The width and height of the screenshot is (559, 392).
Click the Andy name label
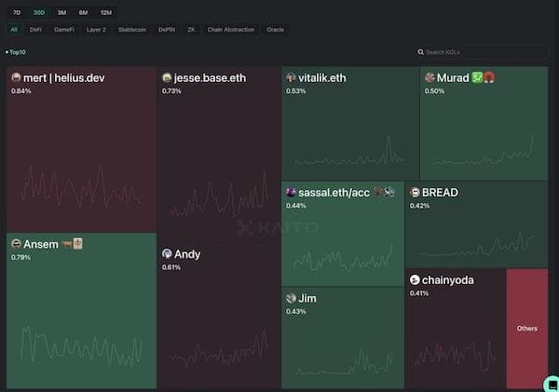(x=187, y=254)
